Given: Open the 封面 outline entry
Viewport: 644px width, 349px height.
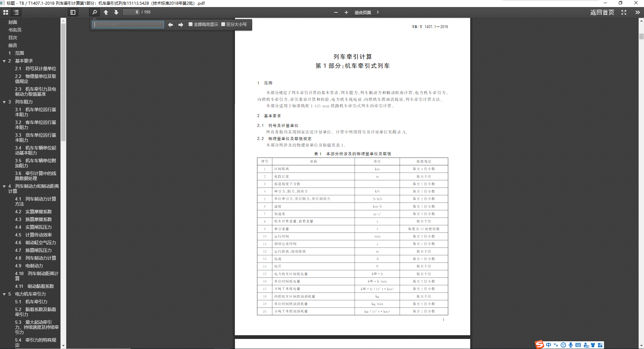Looking at the screenshot, I should [x=13, y=22].
